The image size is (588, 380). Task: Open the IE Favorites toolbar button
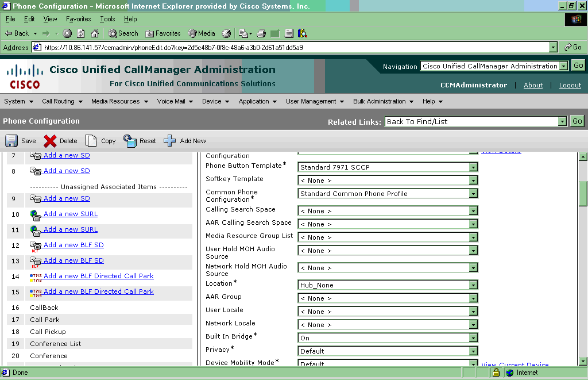coord(163,33)
